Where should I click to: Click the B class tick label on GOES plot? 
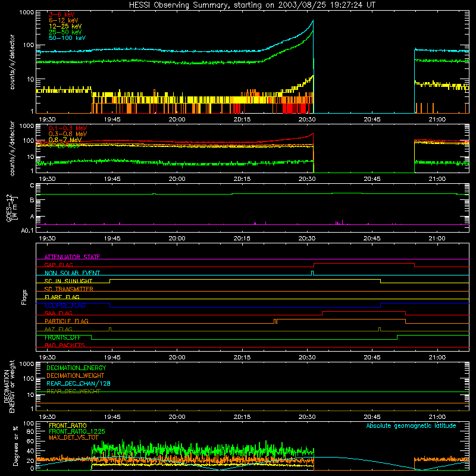[32, 200]
